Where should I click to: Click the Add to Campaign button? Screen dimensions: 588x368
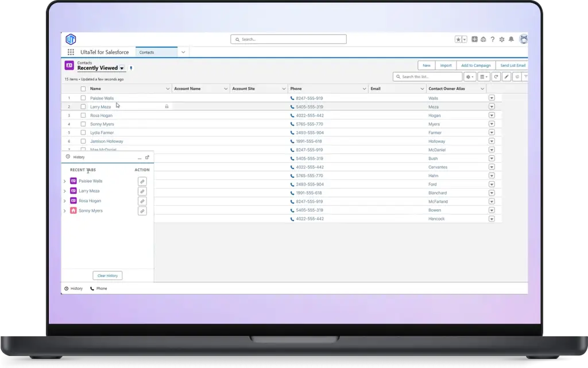475,66
